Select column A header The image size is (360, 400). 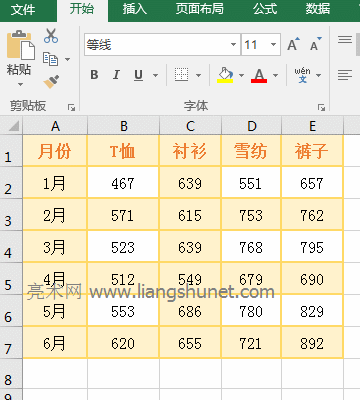pos(55,126)
